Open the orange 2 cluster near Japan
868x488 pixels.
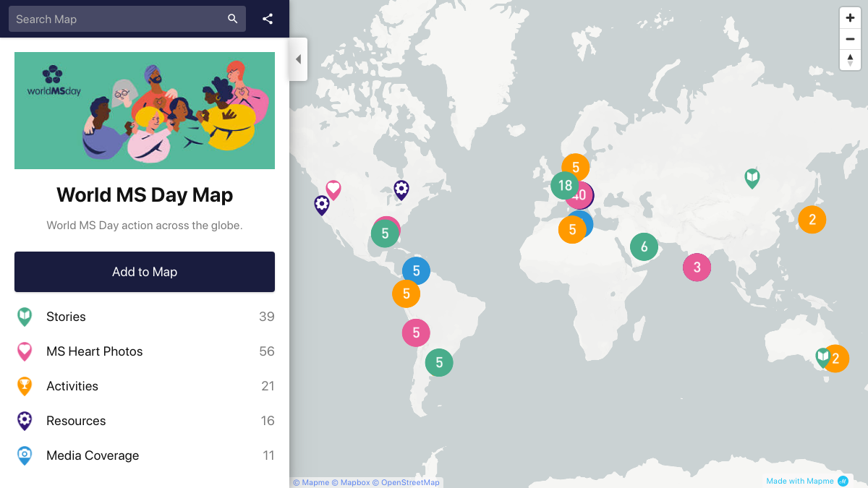812,219
